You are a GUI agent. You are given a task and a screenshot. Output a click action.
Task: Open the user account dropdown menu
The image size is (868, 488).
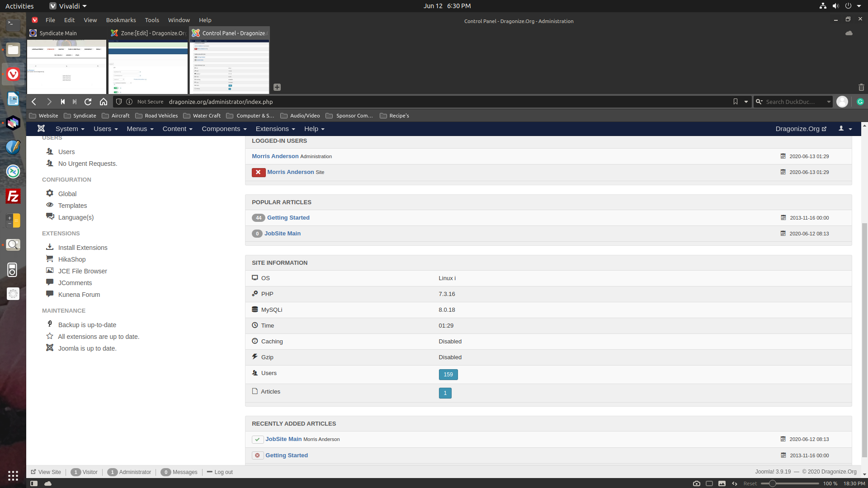point(845,129)
